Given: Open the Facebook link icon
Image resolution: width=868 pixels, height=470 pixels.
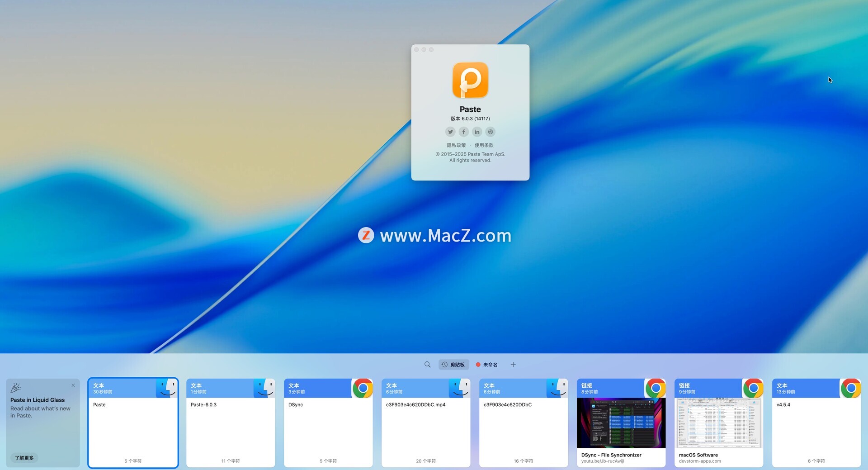Looking at the screenshot, I should click(463, 132).
